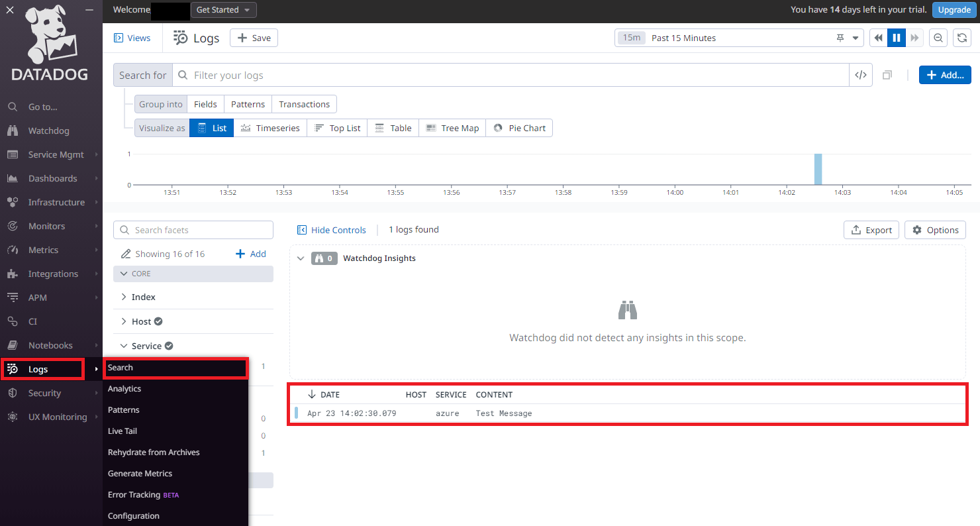The width and height of the screenshot is (980, 526).
Task: Open Dashboards sidebar menu
Action: coord(52,178)
